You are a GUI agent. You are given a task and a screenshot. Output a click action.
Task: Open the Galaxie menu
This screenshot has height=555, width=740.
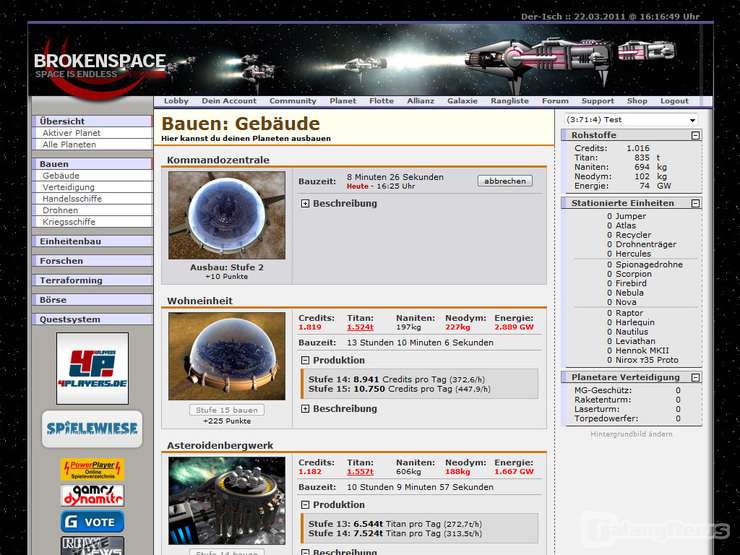click(462, 101)
